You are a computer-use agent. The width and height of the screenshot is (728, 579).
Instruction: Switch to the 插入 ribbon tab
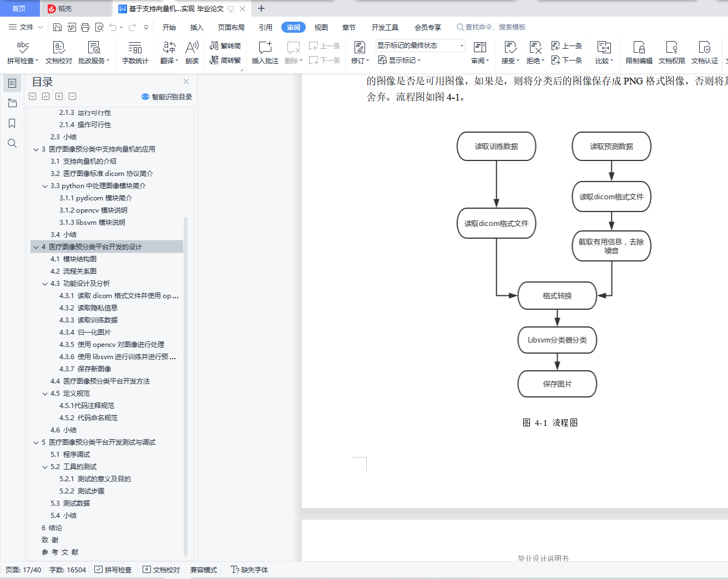(197, 27)
